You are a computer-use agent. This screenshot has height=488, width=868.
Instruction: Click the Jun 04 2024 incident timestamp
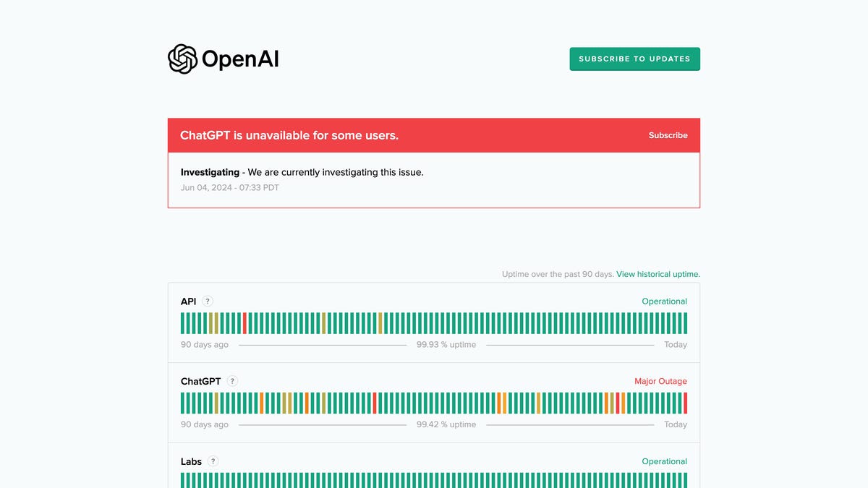[229, 187]
